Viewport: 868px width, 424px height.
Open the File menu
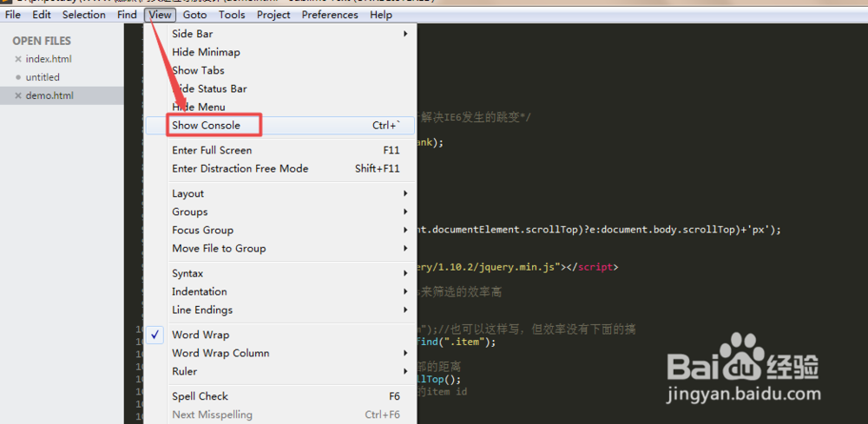(13, 15)
